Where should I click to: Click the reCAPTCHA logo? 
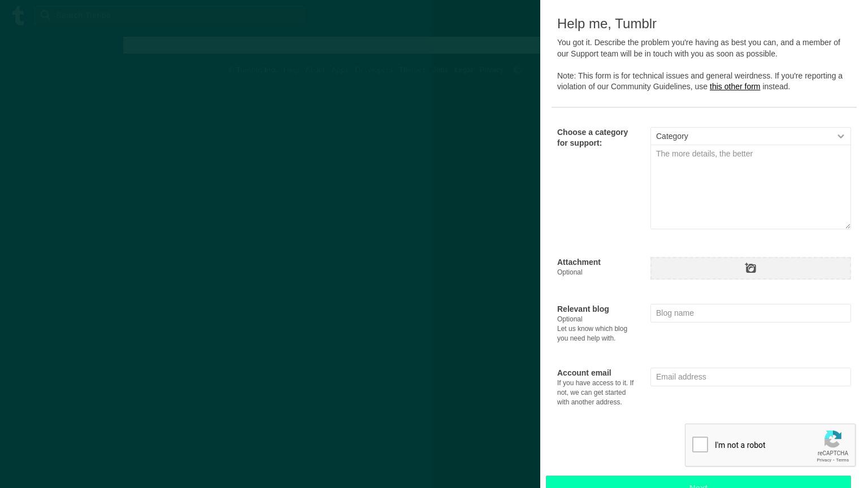point(832,439)
